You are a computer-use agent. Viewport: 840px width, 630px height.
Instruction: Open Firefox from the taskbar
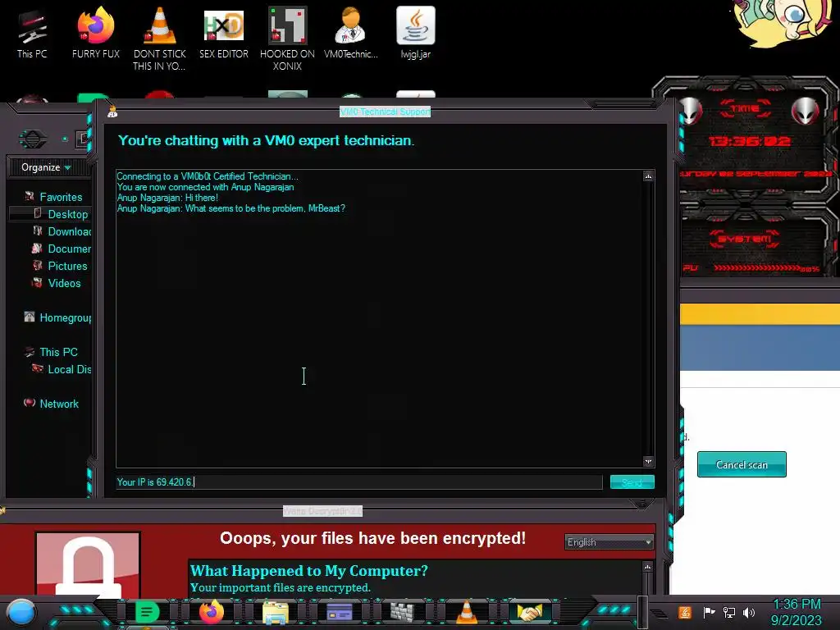[x=212, y=612]
